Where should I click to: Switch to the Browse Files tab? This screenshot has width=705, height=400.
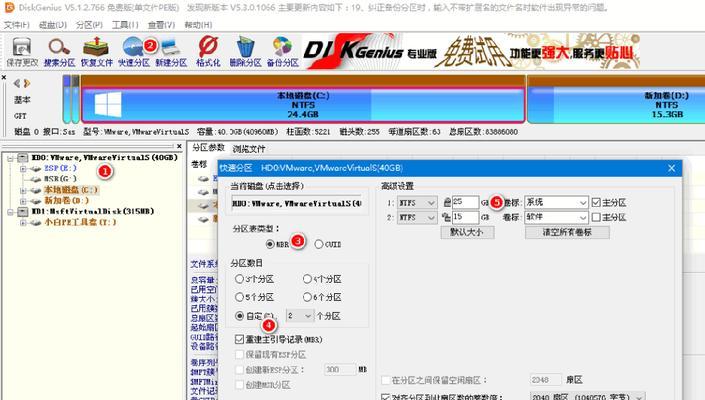pos(249,149)
